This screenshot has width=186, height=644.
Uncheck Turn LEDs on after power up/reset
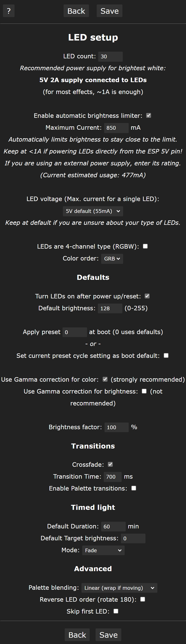pos(147,296)
